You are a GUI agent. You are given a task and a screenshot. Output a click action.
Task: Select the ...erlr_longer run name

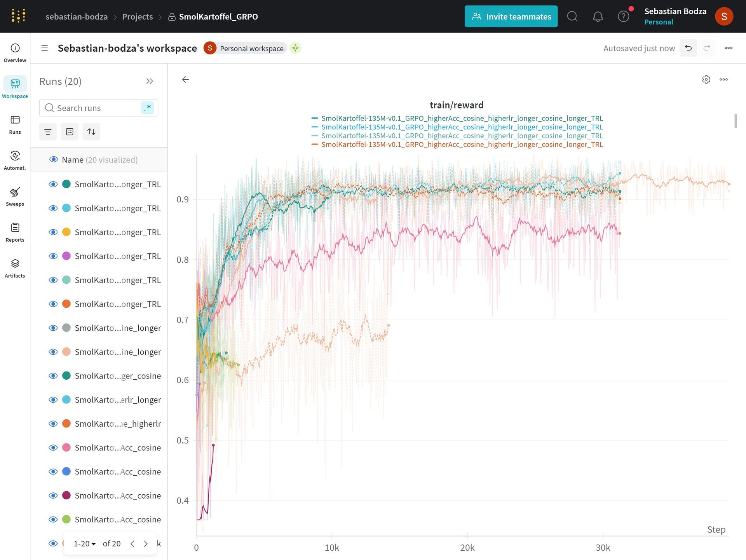point(118,400)
